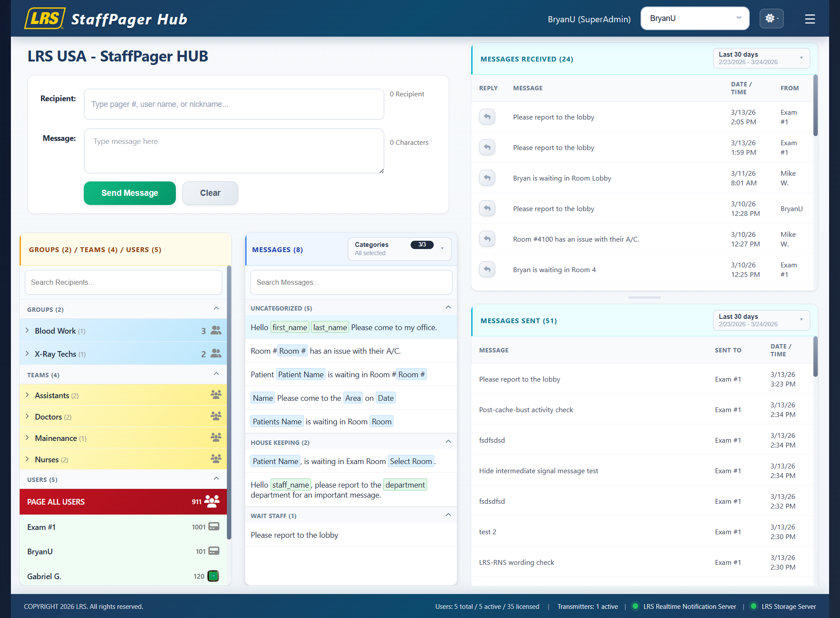The width and height of the screenshot is (840, 618).
Task: Expand the Assistants team row
Action: point(27,395)
